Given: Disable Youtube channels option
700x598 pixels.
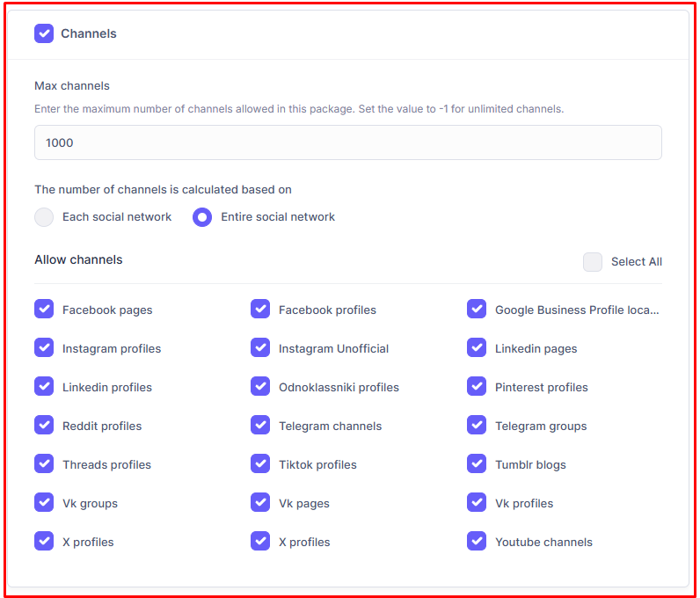Looking at the screenshot, I should (x=477, y=542).
